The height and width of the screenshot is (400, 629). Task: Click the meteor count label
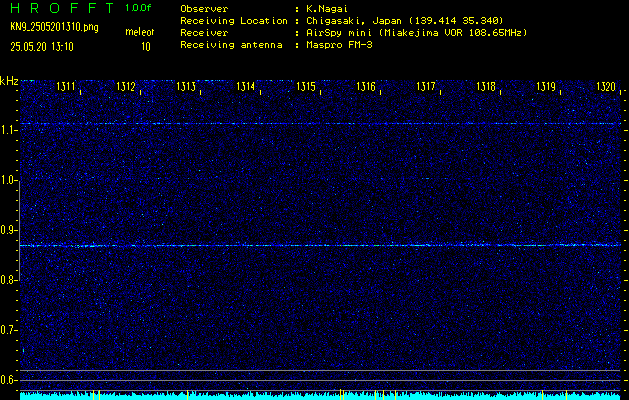point(140,32)
